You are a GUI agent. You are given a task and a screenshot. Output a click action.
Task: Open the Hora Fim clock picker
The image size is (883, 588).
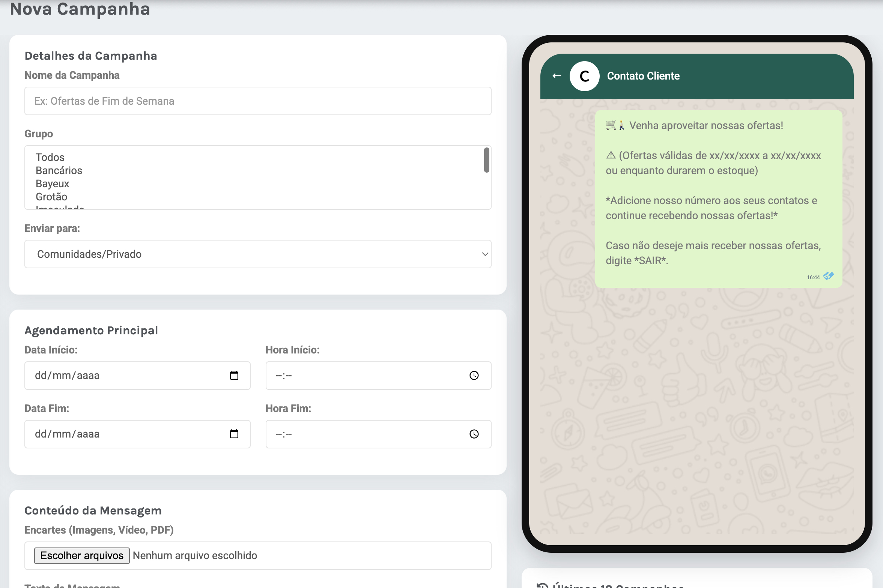[474, 434]
